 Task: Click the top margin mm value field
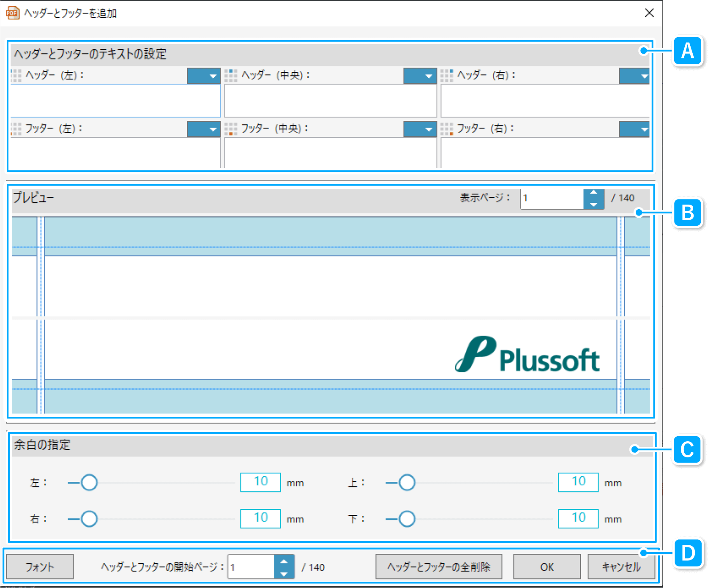click(578, 482)
